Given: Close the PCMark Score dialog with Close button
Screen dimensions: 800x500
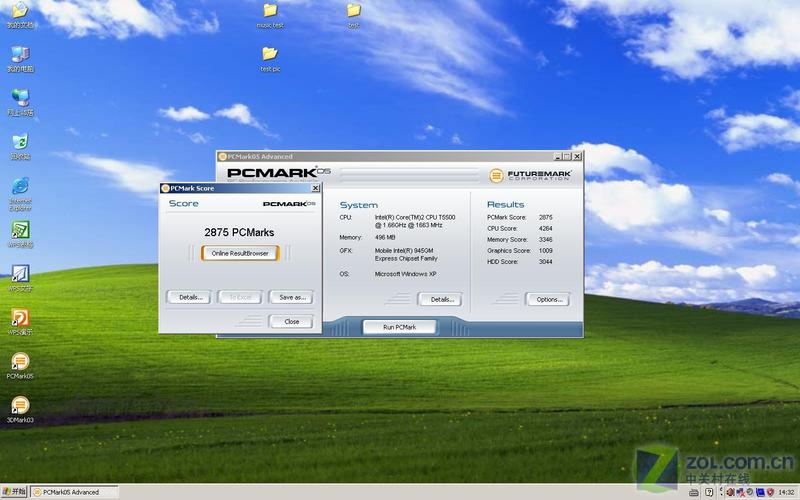Looking at the screenshot, I should 291,321.
